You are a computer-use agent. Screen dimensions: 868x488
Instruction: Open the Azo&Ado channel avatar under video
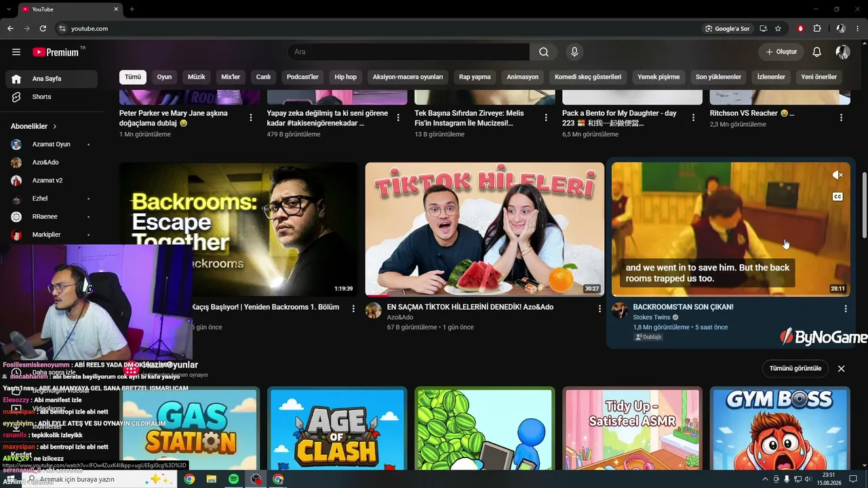coord(374,310)
